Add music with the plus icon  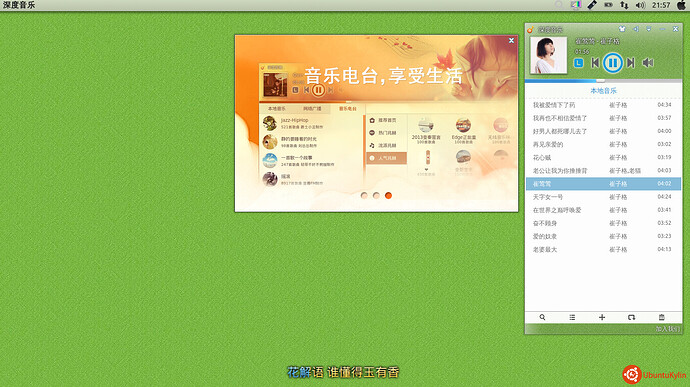(x=602, y=317)
